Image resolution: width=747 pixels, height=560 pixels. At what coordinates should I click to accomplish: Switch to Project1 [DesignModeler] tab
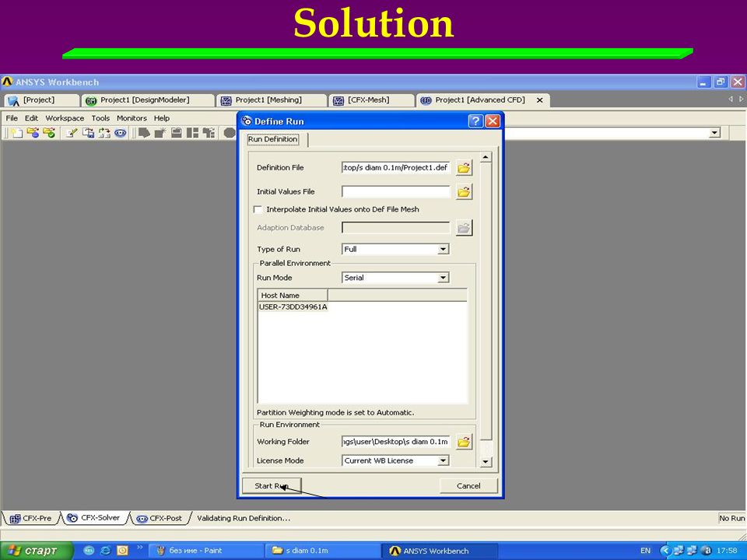148,100
